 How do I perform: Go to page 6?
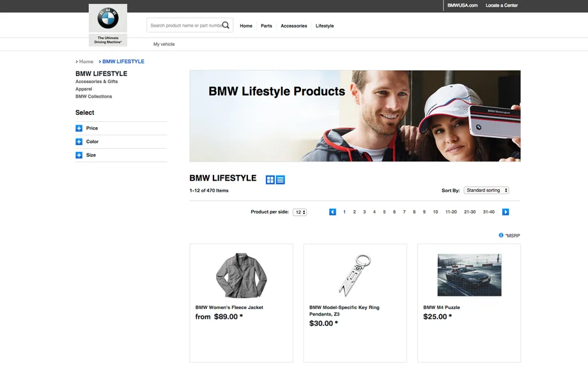click(x=394, y=212)
